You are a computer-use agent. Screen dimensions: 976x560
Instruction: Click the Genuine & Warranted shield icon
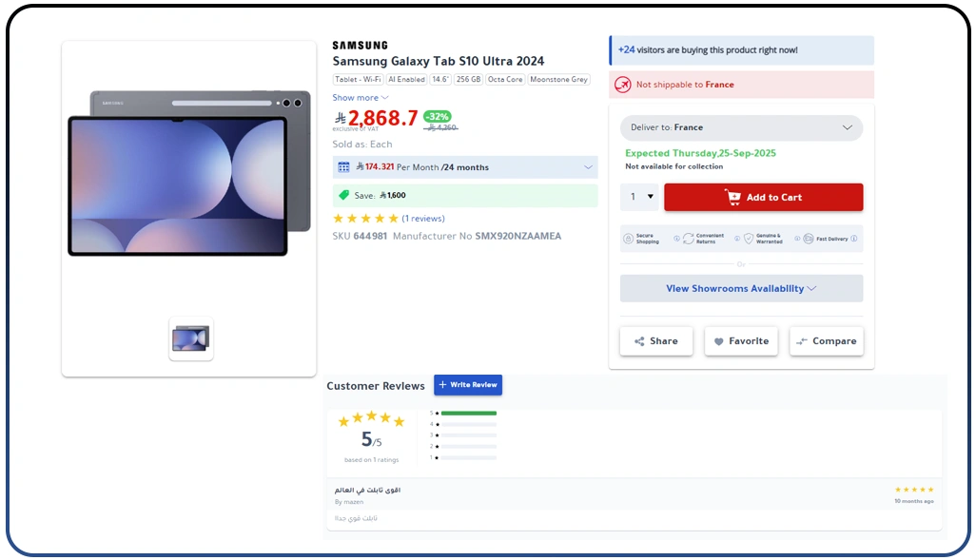tap(749, 239)
